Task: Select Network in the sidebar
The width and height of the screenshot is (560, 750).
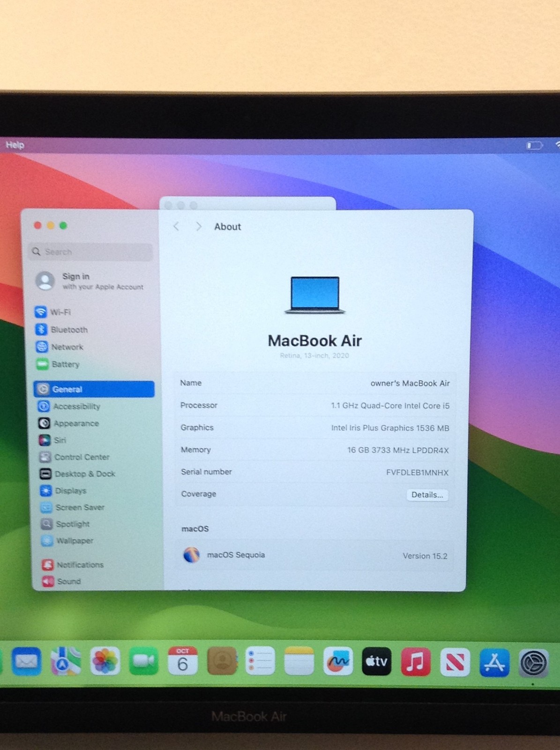Action: [60, 347]
